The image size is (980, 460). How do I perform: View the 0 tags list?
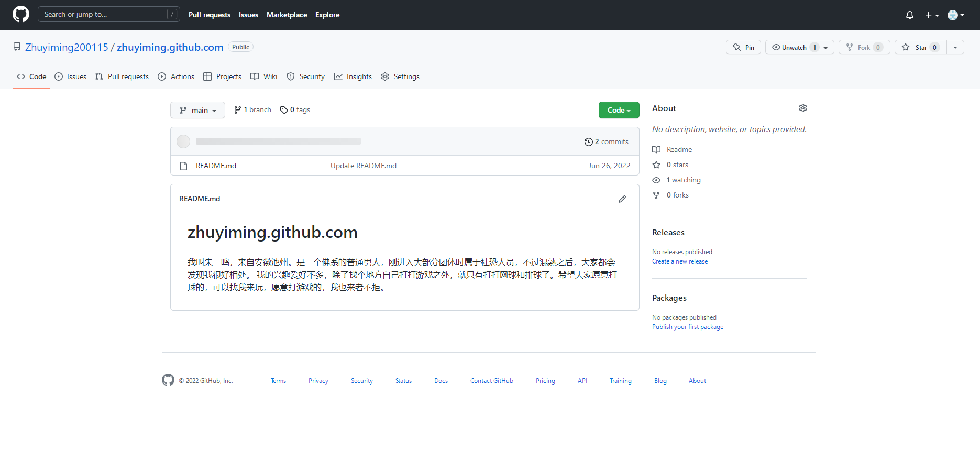[x=295, y=110]
